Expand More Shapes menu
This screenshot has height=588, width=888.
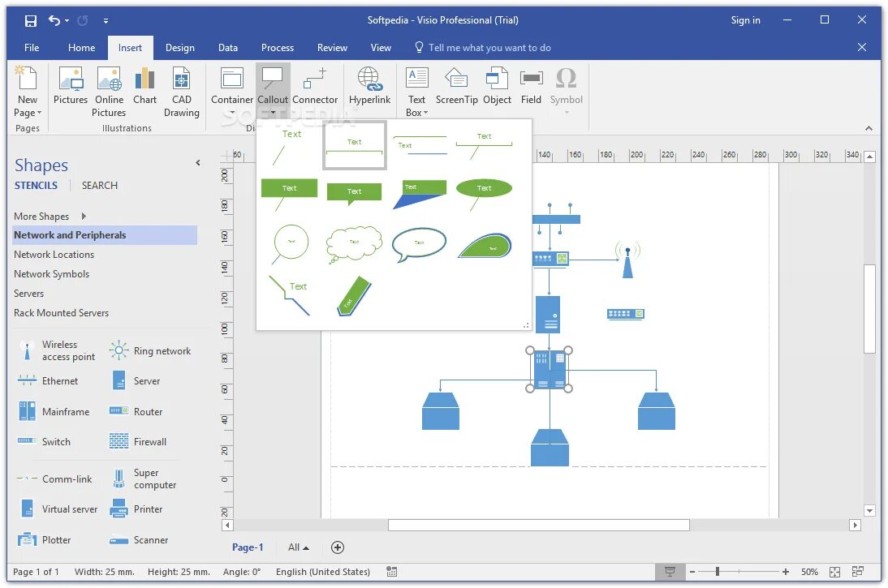[x=50, y=217]
